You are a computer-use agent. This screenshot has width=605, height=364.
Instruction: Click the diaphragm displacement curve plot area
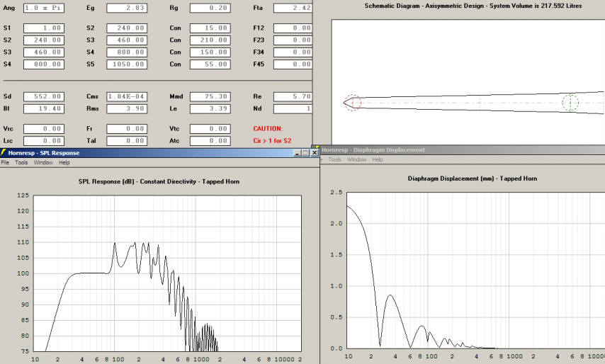[x=476, y=271]
